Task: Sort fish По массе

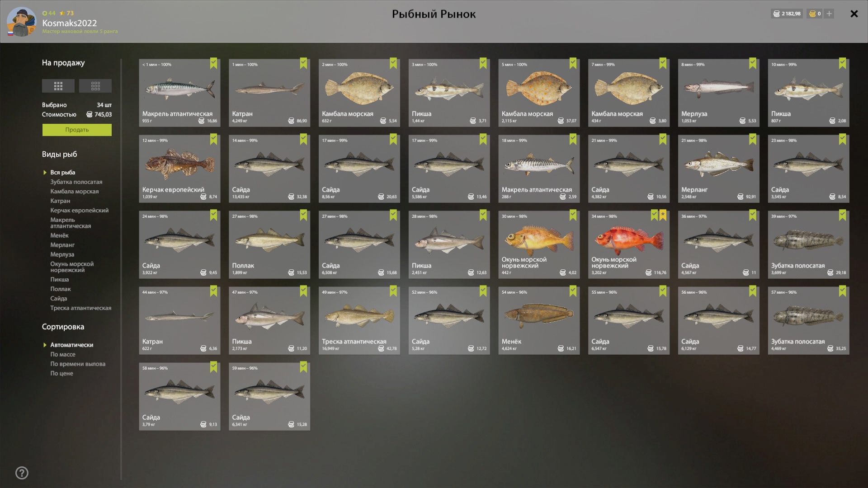Action: click(63, 354)
